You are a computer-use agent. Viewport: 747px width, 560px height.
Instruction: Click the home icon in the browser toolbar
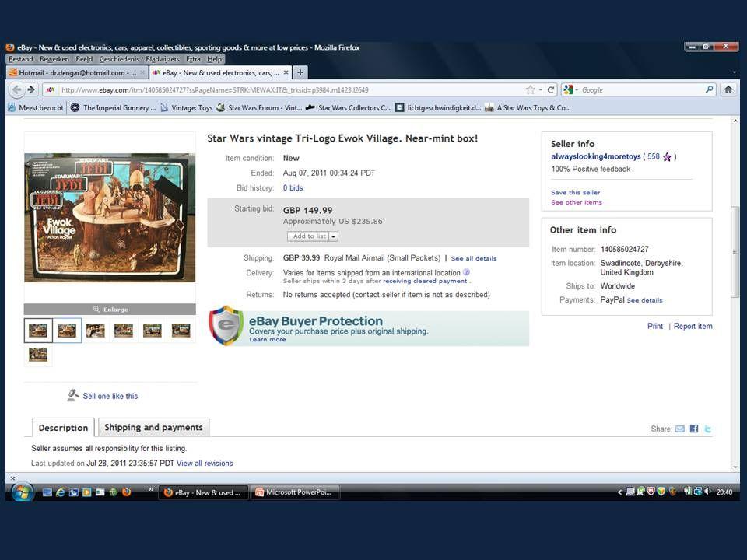click(x=728, y=89)
